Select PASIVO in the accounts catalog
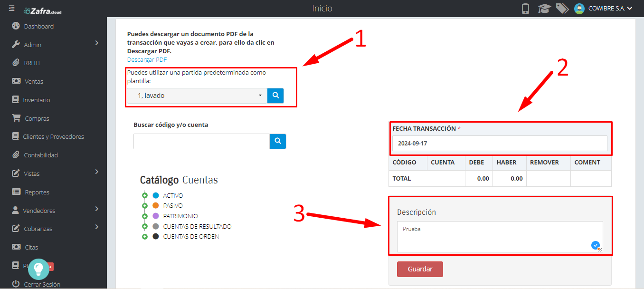 [x=173, y=206]
